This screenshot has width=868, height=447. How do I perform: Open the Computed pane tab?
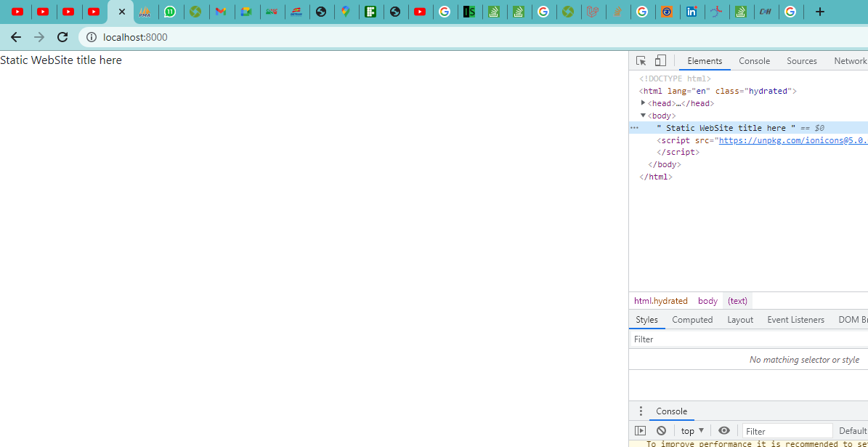(x=692, y=320)
